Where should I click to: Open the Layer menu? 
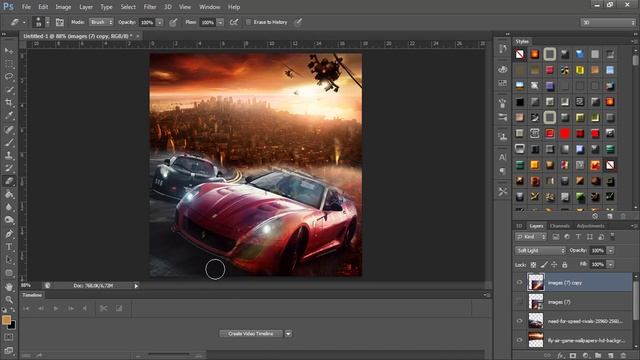(x=86, y=7)
